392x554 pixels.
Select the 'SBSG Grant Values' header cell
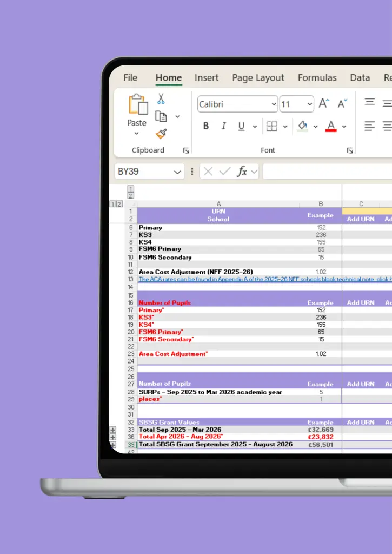218,422
